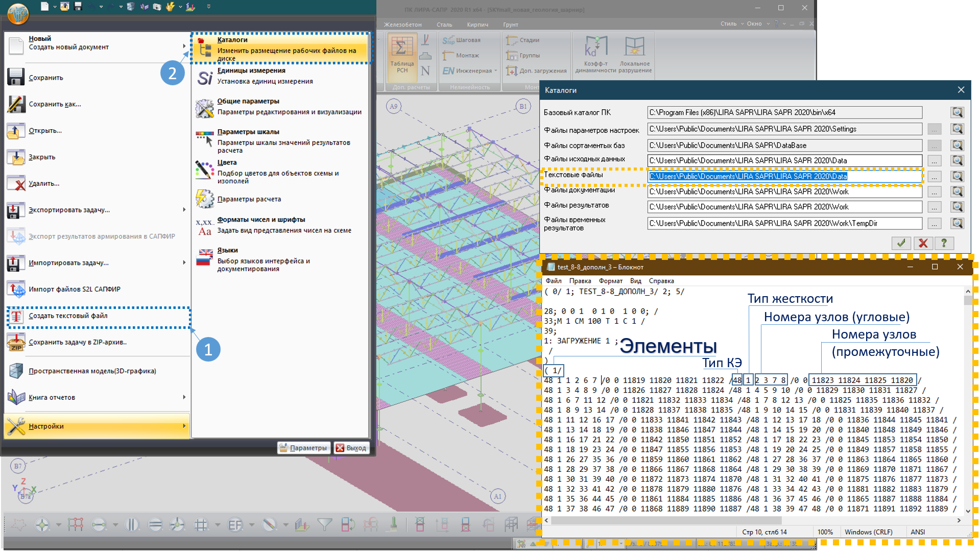Open the Формат menu in Notepad
Image resolution: width=980 pixels, height=551 pixels.
click(610, 281)
